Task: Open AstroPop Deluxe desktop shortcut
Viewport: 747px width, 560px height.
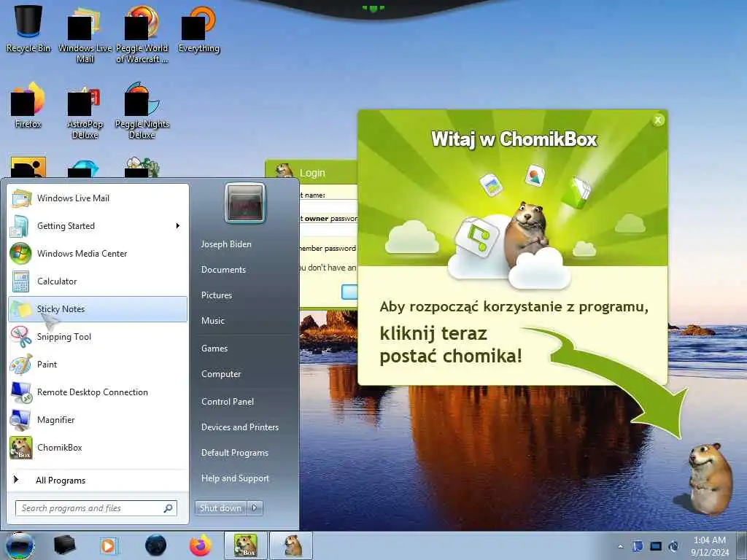Action: 85,112
